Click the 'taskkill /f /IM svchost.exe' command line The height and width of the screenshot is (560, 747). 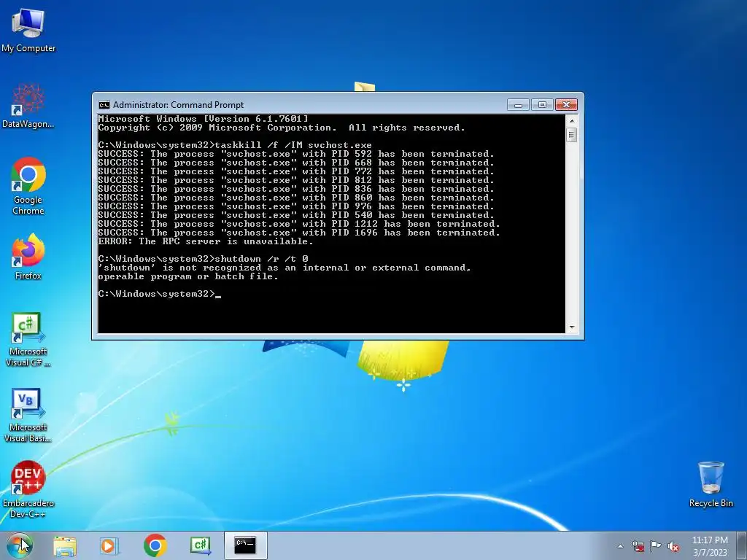pos(235,145)
